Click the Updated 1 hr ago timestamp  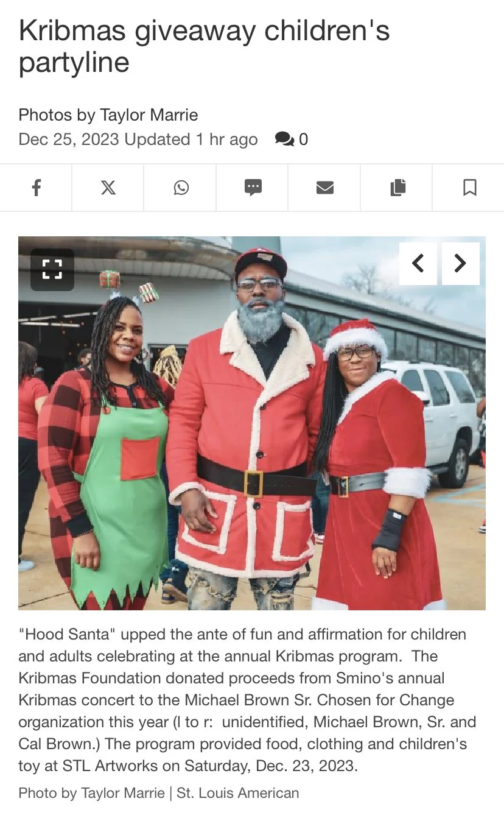[191, 139]
